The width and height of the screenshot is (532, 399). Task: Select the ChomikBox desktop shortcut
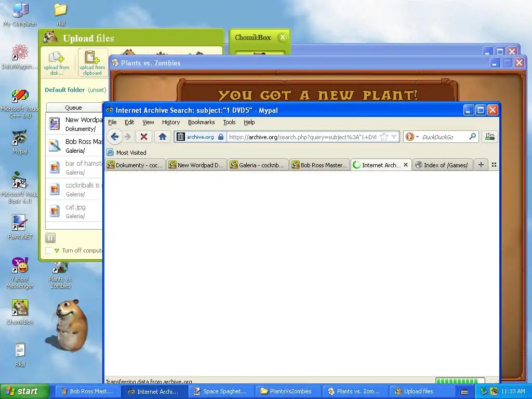point(20,312)
